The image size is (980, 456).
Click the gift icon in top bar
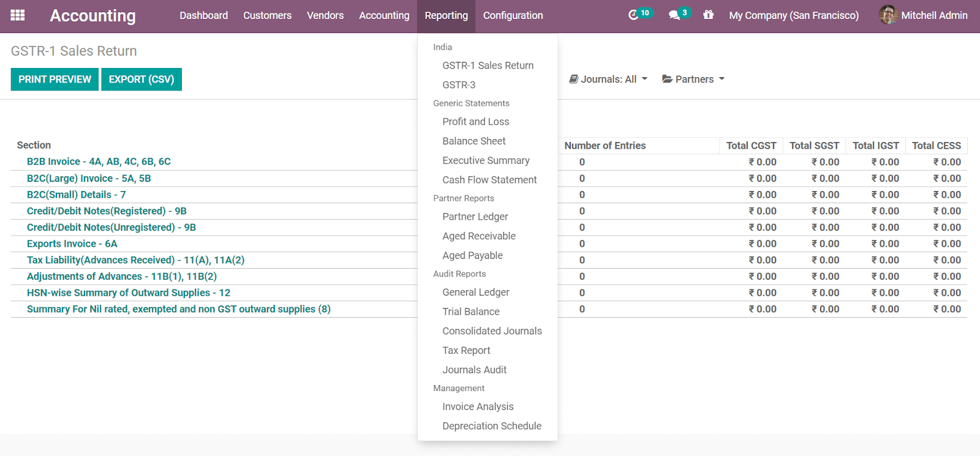coord(708,15)
